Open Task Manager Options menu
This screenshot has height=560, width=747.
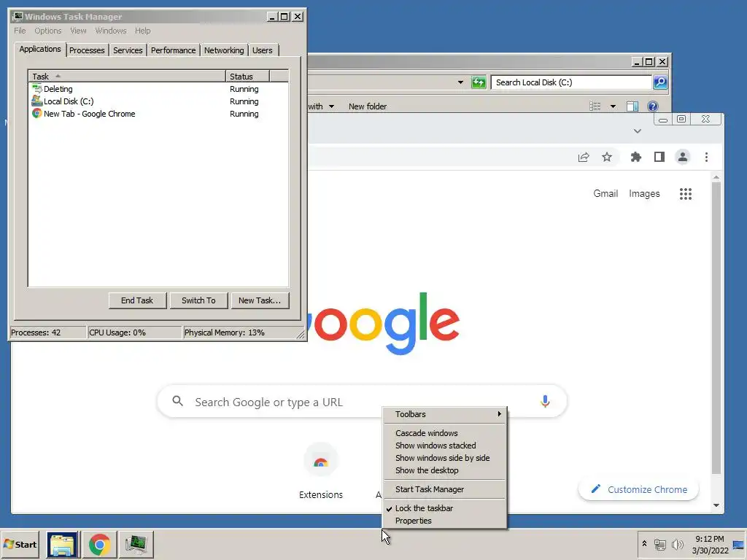(47, 31)
